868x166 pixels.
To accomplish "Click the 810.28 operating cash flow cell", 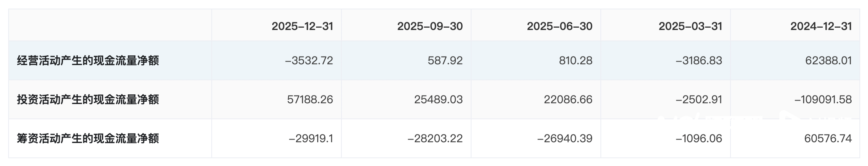I will (575, 61).
